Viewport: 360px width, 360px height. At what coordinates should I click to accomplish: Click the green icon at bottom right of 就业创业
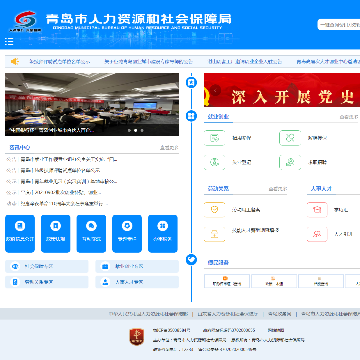[x=290, y=162]
